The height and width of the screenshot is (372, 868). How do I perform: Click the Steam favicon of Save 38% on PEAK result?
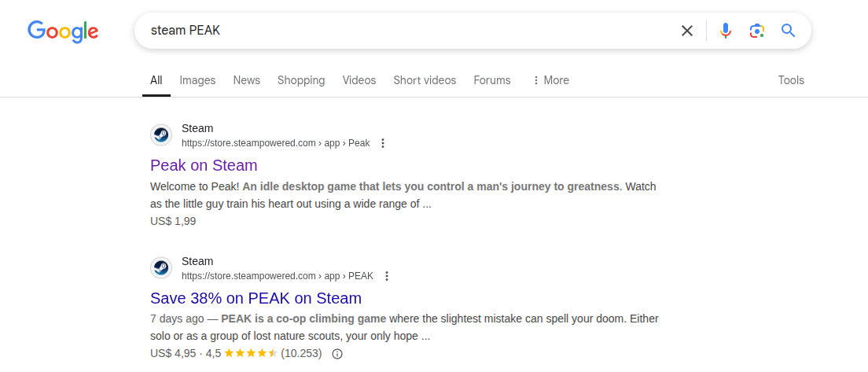tap(161, 268)
